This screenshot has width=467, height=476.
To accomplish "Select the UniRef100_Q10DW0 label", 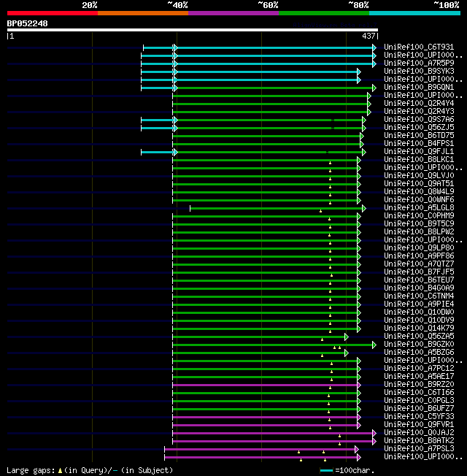I will click(x=419, y=312).
